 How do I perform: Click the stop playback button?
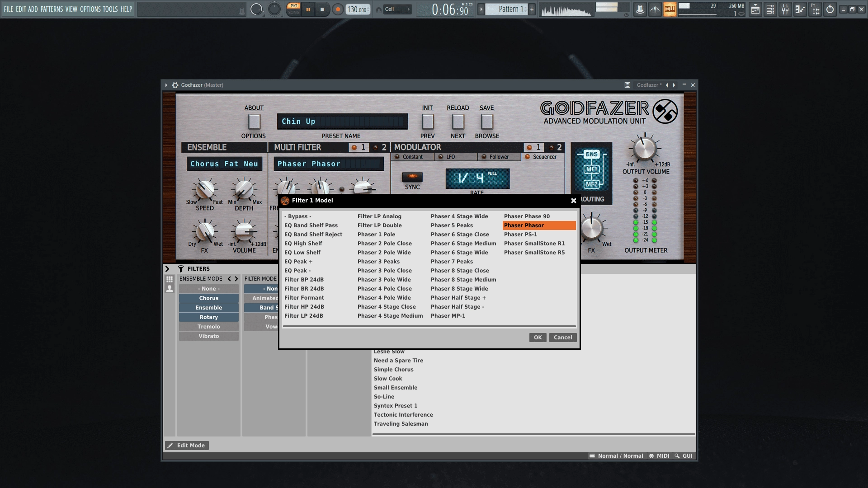[322, 9]
